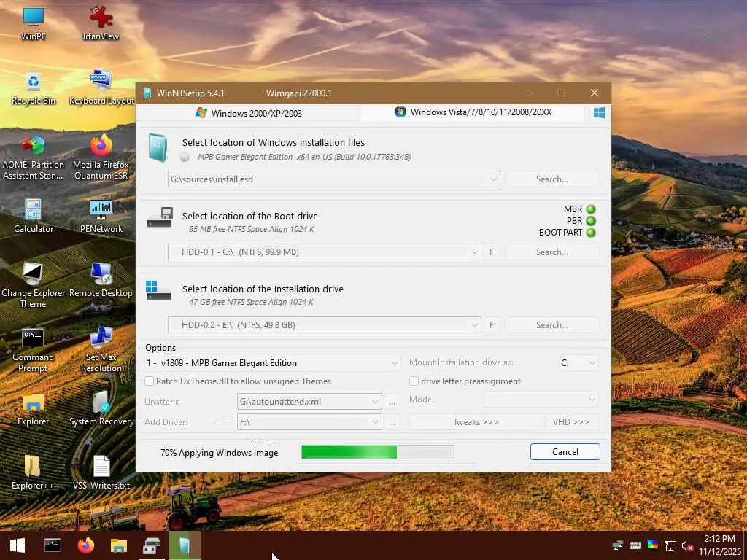Viewport: 747px width, 560px height.
Task: Search for Installation drive location
Action: click(x=551, y=325)
